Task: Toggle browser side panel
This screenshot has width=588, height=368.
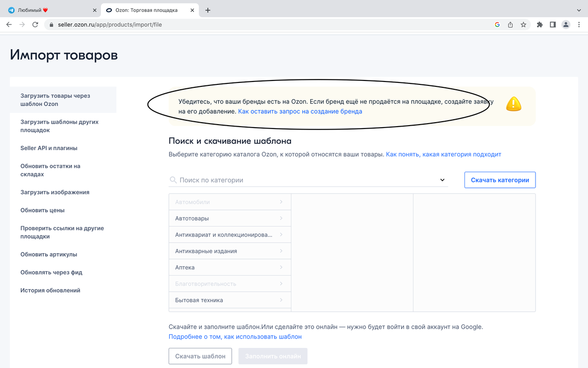Action: pyautogui.click(x=553, y=25)
